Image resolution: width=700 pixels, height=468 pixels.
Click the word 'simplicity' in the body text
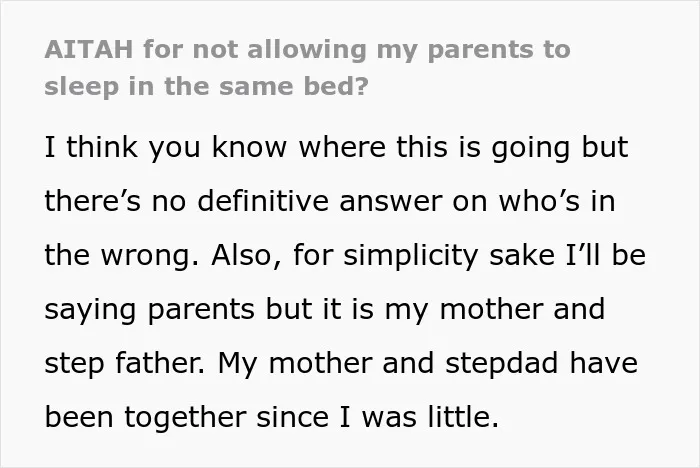click(x=410, y=257)
